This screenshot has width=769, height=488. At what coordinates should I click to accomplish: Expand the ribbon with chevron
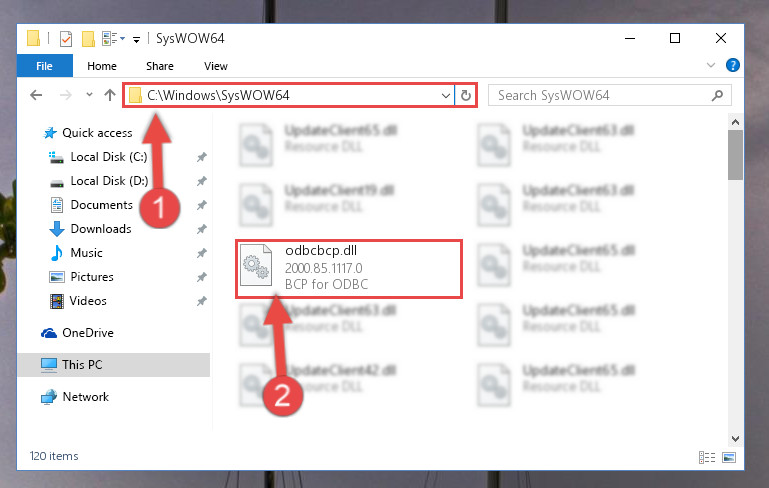click(x=711, y=65)
